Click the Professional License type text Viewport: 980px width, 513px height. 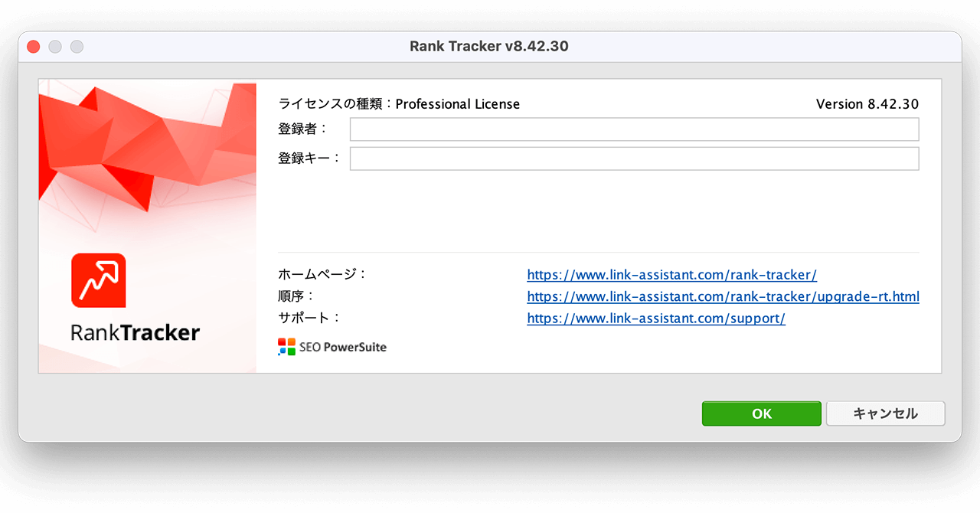(457, 104)
